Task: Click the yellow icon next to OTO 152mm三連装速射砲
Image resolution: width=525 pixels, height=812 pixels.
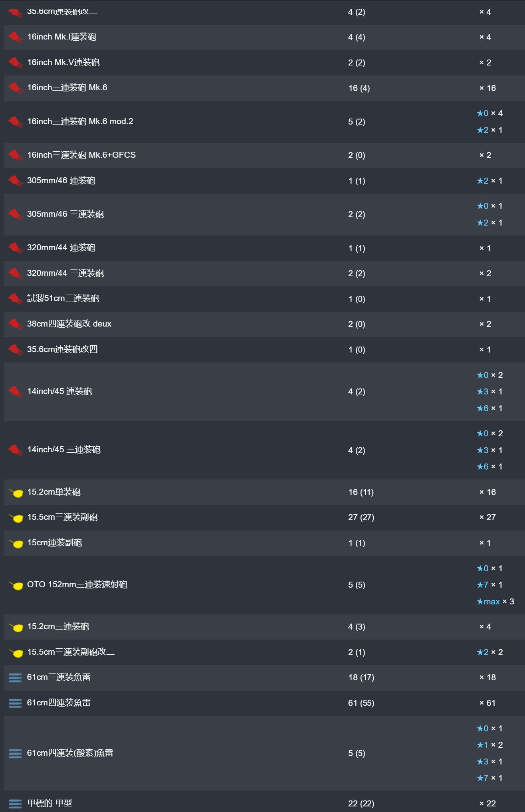Action: [16, 585]
